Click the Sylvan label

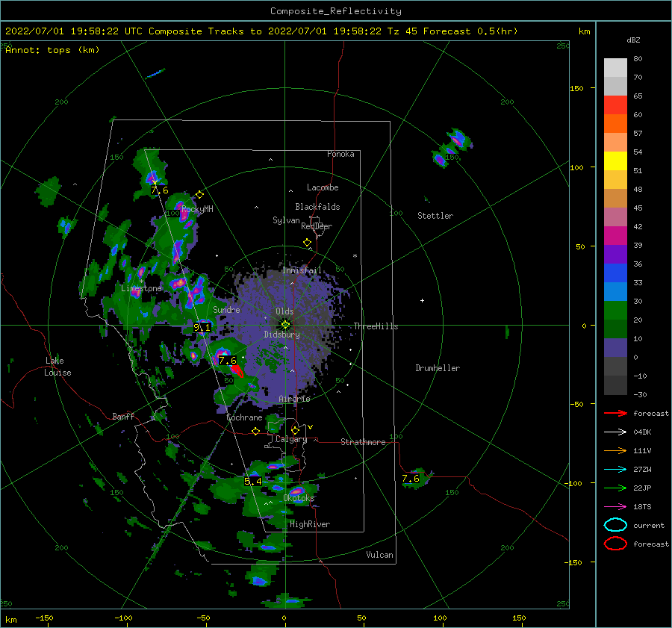(x=286, y=220)
